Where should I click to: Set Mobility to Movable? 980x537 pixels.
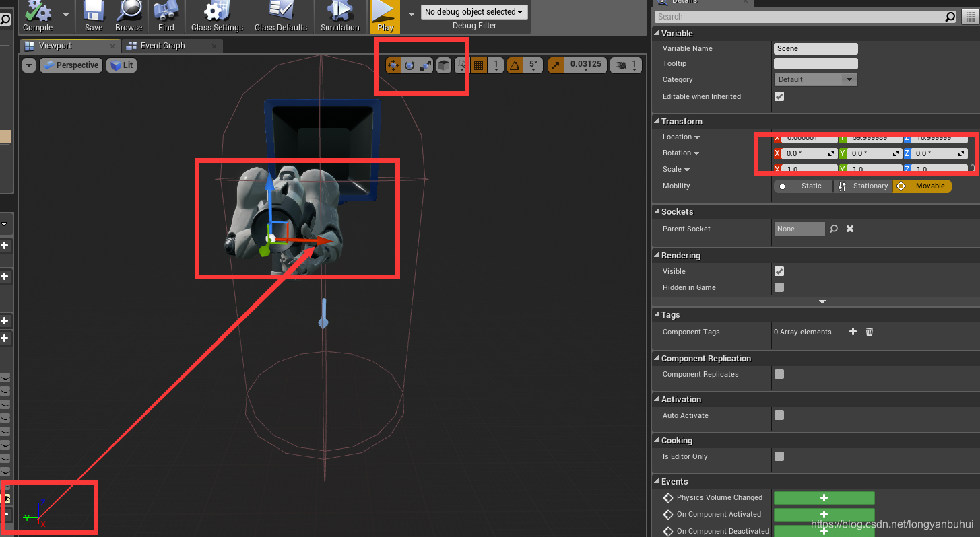click(922, 186)
